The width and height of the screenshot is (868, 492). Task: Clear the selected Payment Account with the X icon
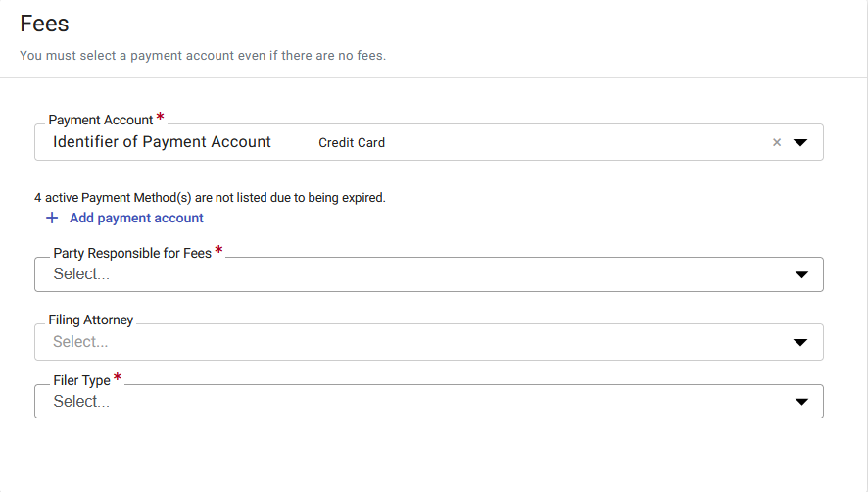coord(777,142)
